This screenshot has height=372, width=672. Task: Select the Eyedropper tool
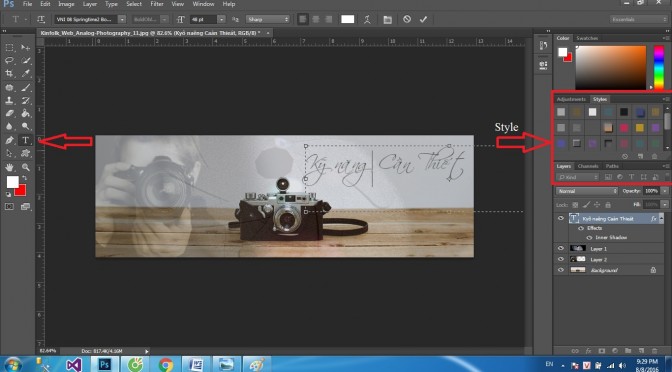point(26,73)
